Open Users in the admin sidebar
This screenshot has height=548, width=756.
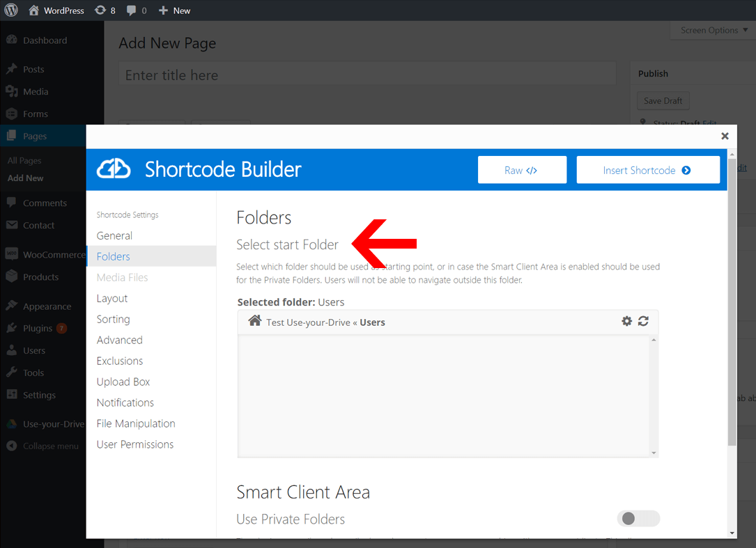[x=33, y=351]
